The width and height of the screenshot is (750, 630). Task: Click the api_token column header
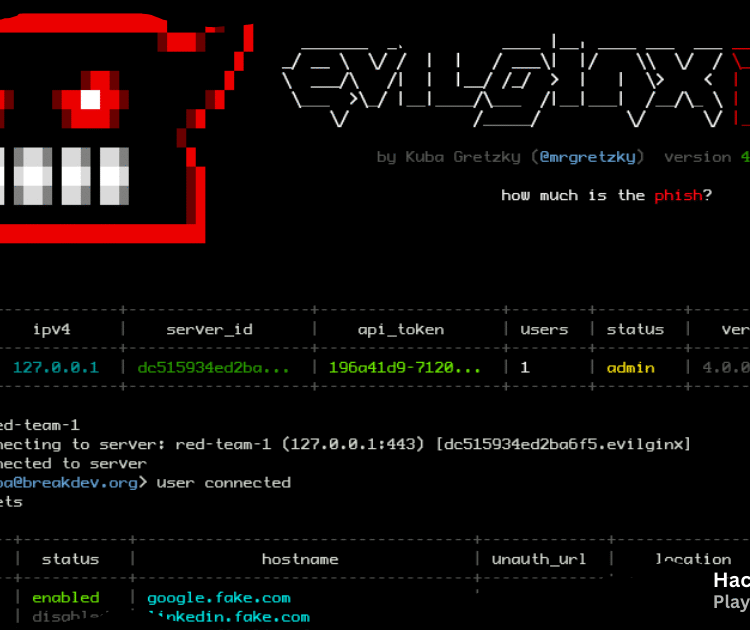401,330
